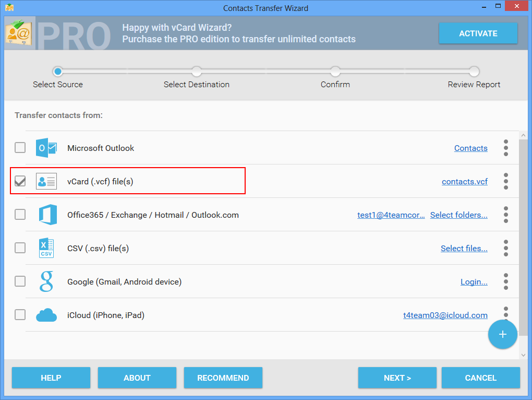This screenshot has width=532, height=400.
Task: Click the Select files... link for CSV
Action: 464,248
